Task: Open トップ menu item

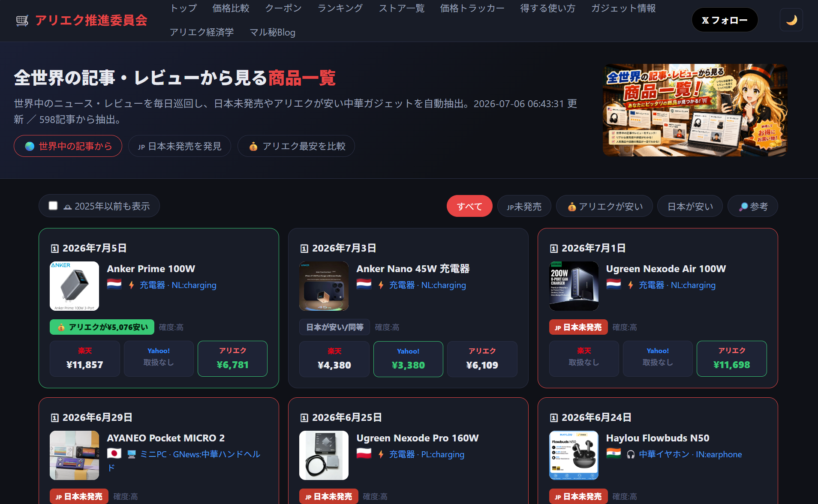Action: point(183,8)
